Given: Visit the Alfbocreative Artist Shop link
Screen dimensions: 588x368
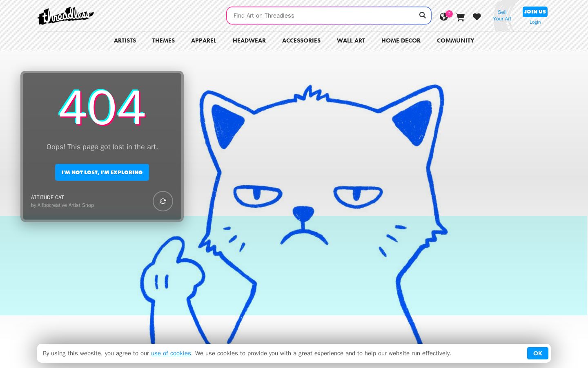Looking at the screenshot, I should (66, 205).
